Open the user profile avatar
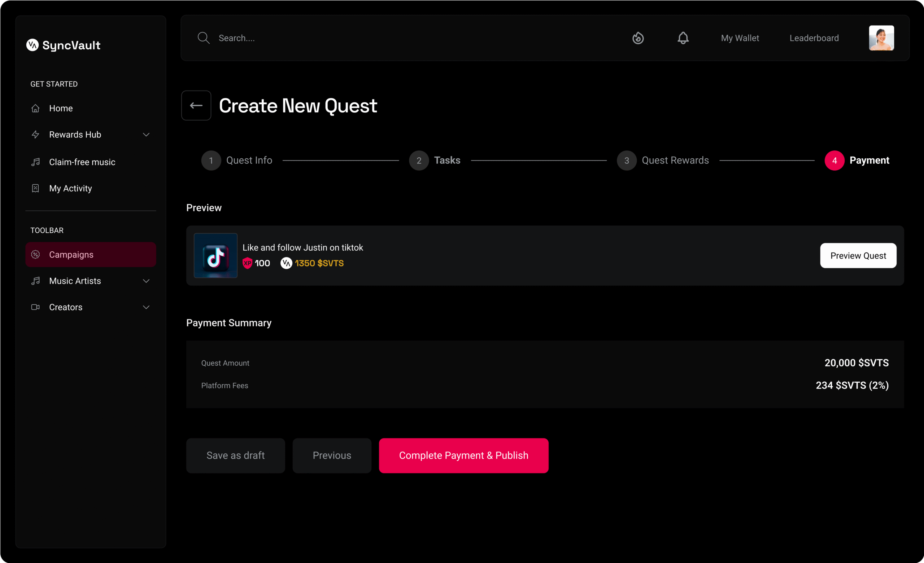 [x=881, y=38]
